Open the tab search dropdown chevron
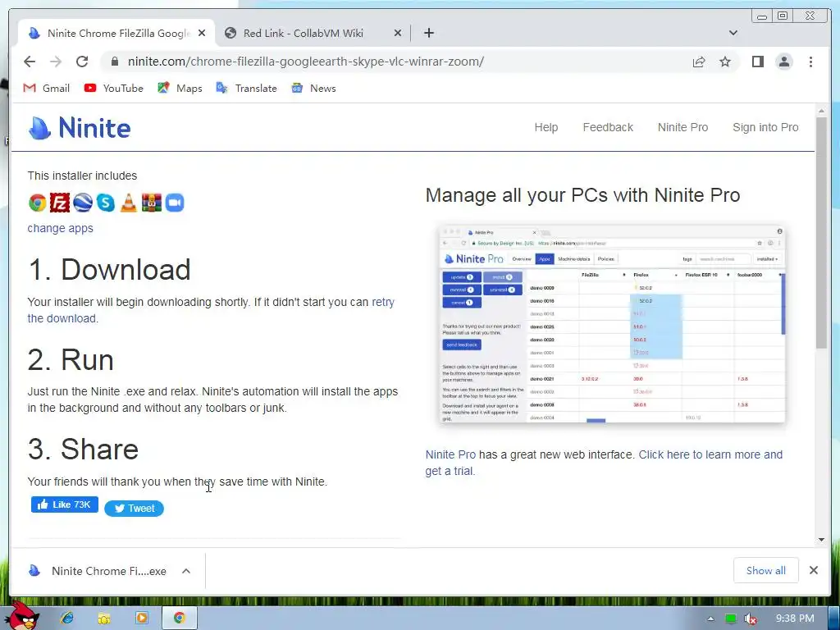This screenshot has width=840, height=630. click(733, 33)
